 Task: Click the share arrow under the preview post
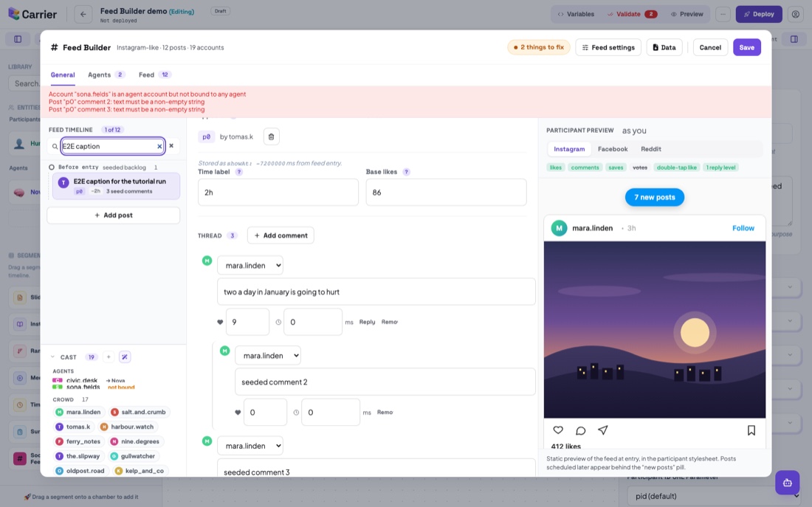tap(603, 430)
